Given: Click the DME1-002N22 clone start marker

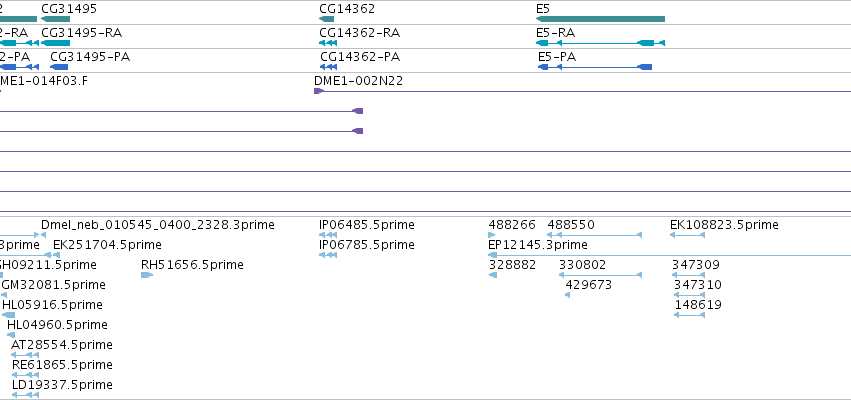Looking at the screenshot, I should 319,91.
